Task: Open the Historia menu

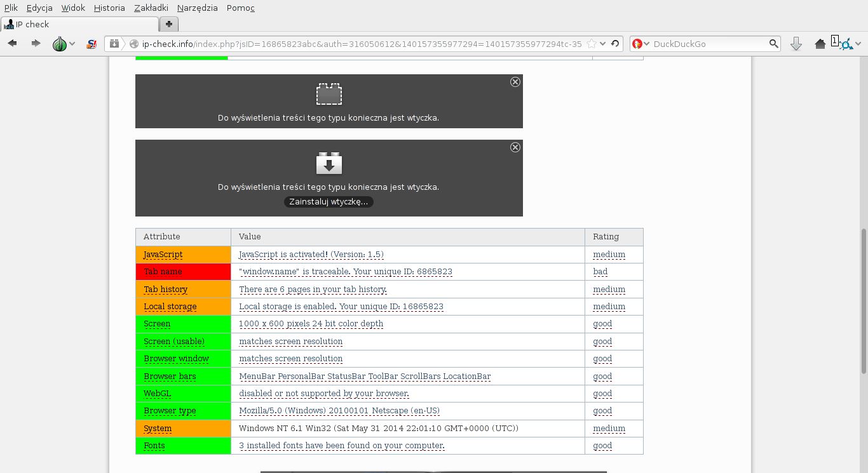Action: coord(109,8)
